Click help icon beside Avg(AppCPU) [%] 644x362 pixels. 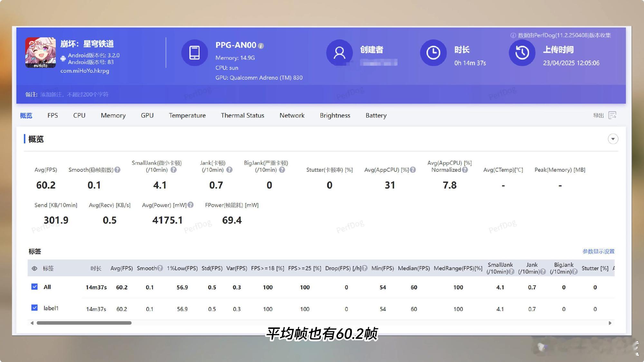pyautogui.click(x=413, y=170)
